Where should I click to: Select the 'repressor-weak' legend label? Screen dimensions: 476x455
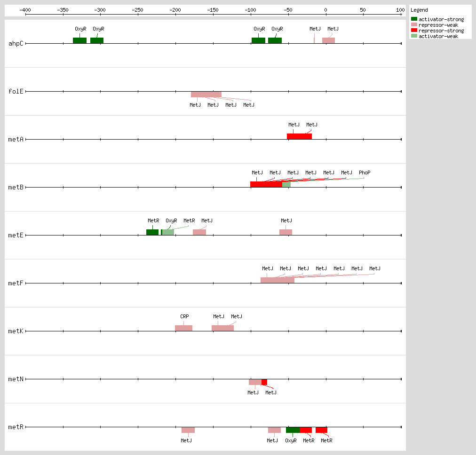point(438,25)
